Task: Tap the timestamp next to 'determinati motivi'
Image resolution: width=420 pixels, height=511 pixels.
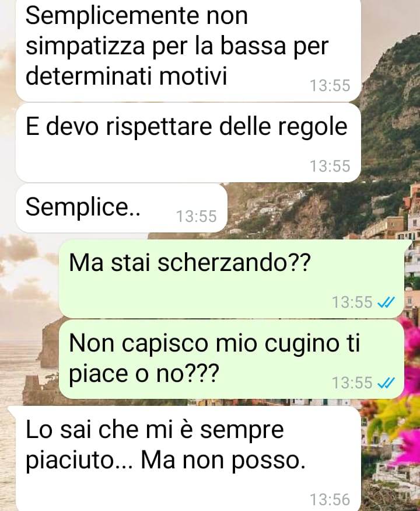Action: 330,86
